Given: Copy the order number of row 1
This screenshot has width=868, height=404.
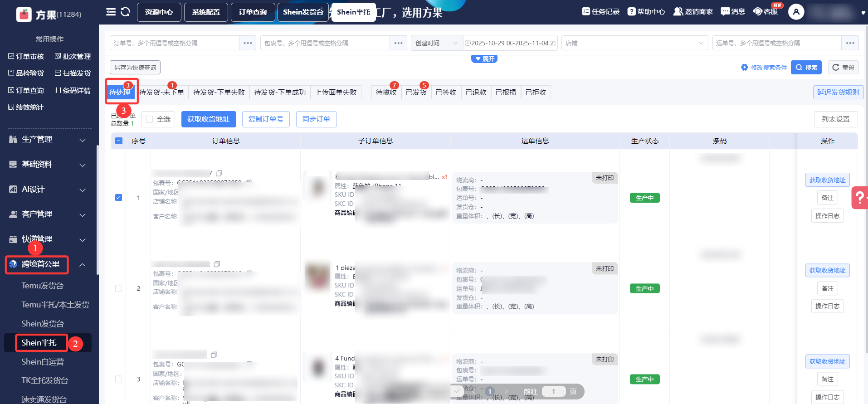Looking at the screenshot, I should point(219,173).
